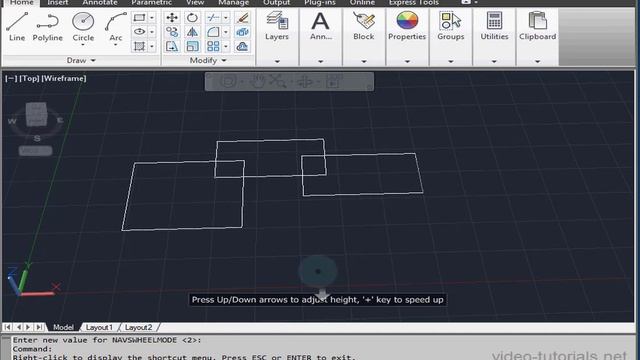Click the next layout tab arrow
The width and height of the screenshot is (640, 360).
tap(28, 327)
